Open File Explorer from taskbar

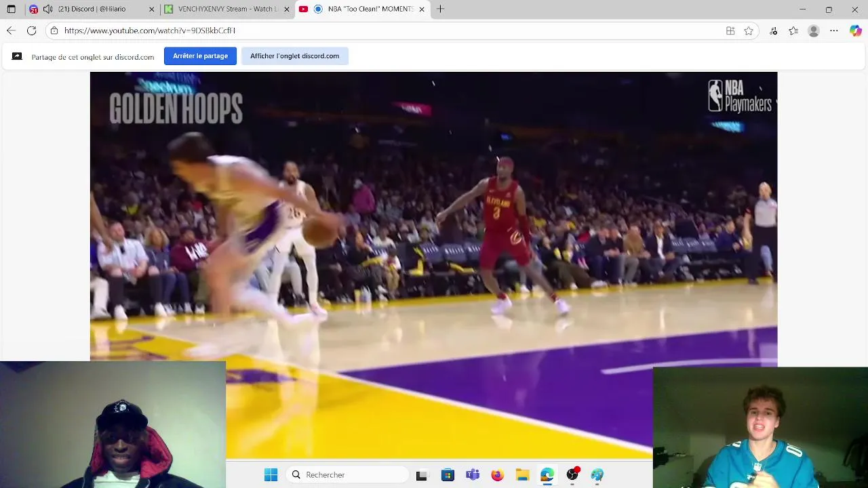point(522,475)
